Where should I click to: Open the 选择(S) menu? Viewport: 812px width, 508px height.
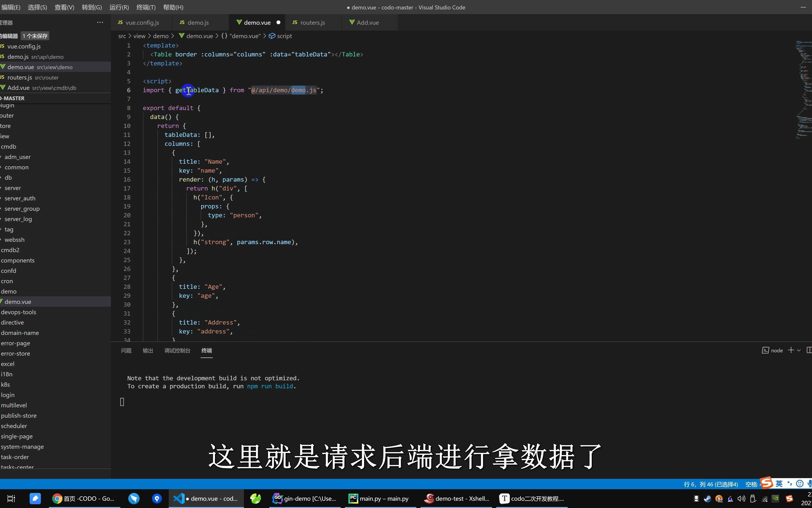[37, 7]
